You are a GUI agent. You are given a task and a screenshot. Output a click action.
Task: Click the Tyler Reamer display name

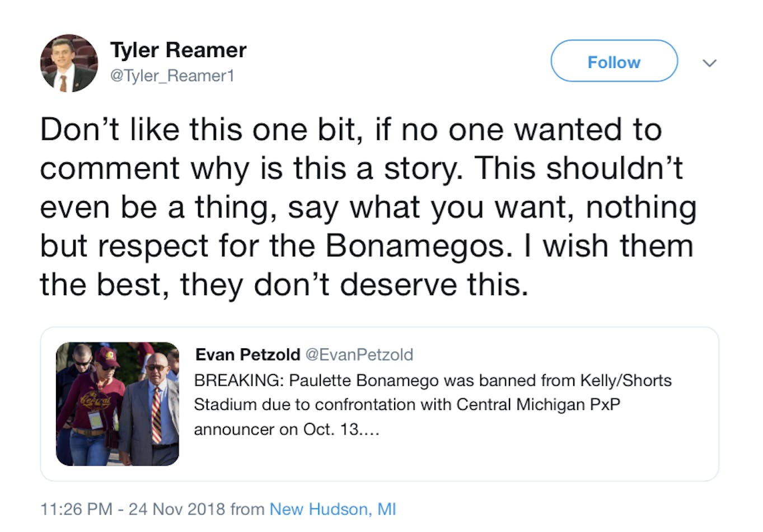(x=178, y=50)
